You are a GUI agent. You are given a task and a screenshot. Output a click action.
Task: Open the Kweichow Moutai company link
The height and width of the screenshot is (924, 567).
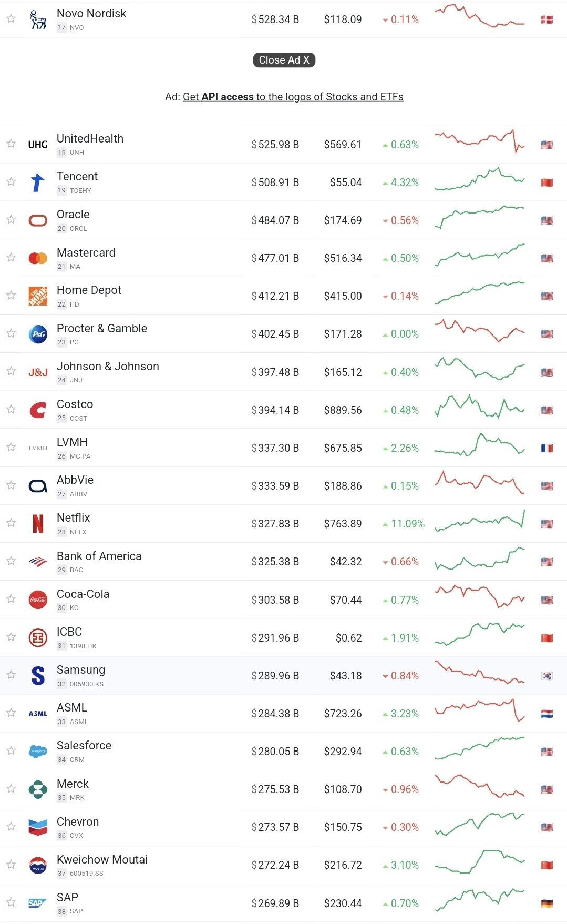coord(102,860)
